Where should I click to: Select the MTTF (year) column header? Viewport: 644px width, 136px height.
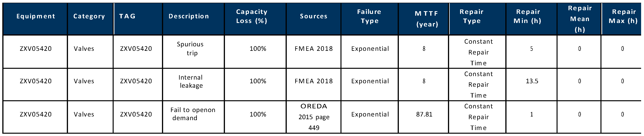pyautogui.click(x=427, y=19)
